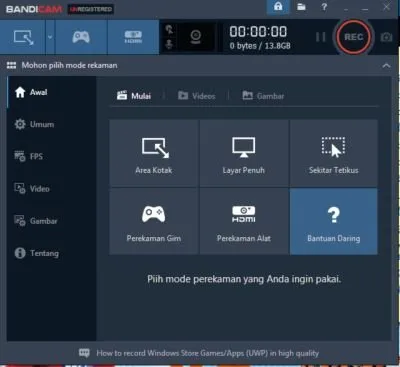The height and width of the screenshot is (367, 400).
Task: Select the rectangle screen recording mode icon
Action: (23, 37)
